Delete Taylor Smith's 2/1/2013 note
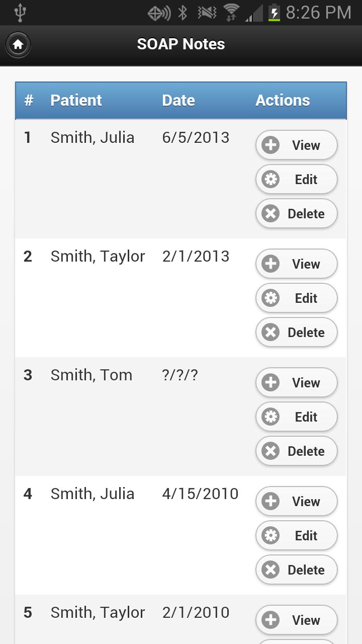The image size is (362, 644). click(296, 333)
